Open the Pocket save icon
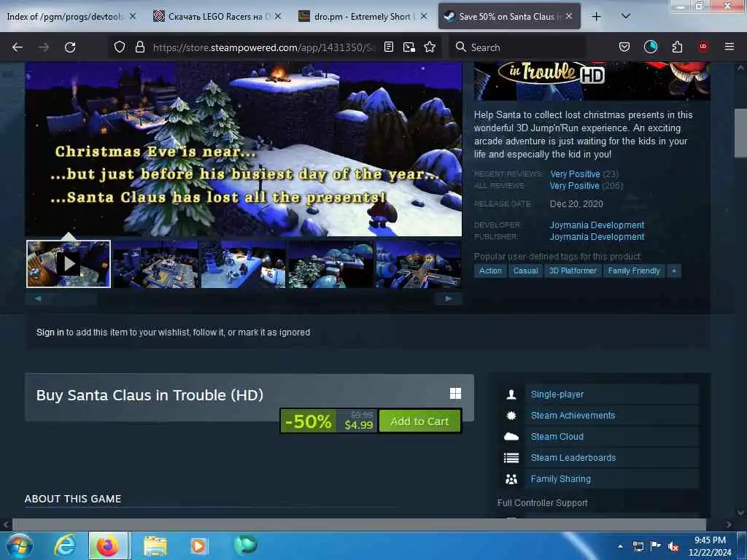Viewport: 747px width, 560px height. coord(624,47)
